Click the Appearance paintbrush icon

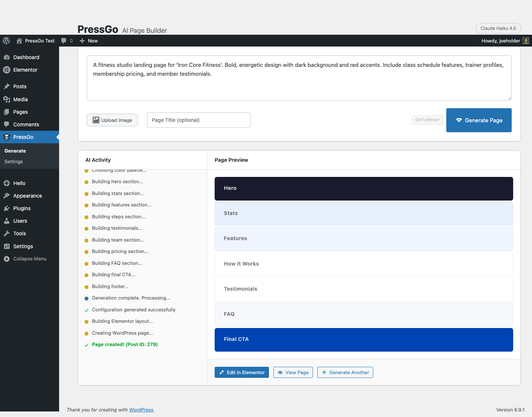tap(7, 196)
